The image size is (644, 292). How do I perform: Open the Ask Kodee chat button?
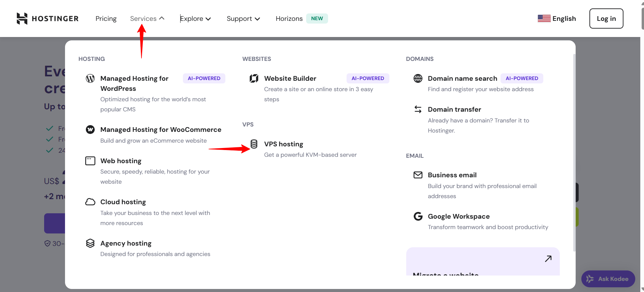click(608, 279)
